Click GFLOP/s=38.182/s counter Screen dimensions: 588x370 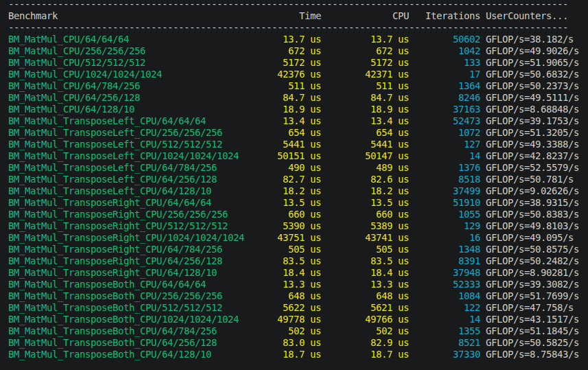pos(530,39)
